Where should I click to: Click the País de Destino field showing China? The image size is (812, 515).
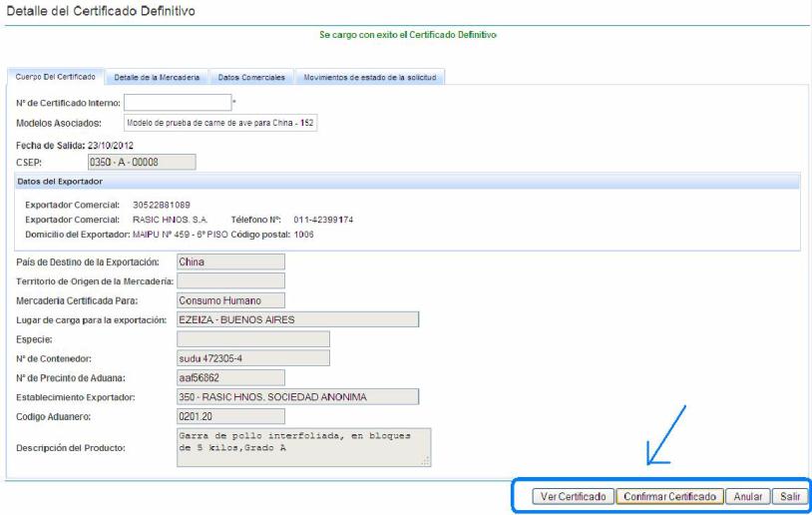tap(231, 261)
